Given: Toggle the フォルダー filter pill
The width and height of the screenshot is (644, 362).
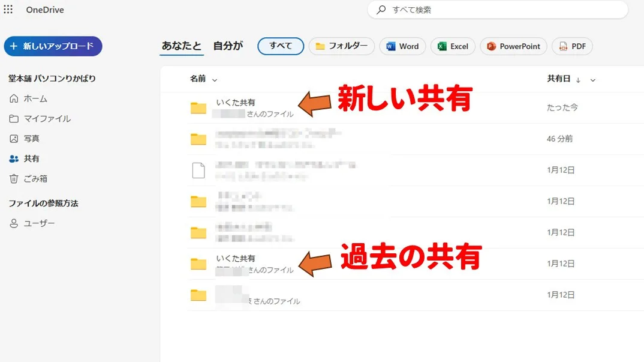Looking at the screenshot, I should point(341,46).
